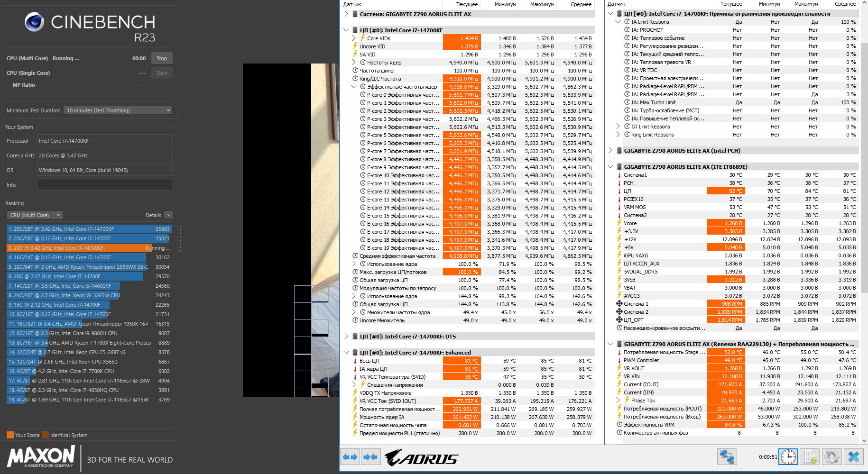
Task: Click the thermometer icon beside PCH
Action: coord(619,183)
